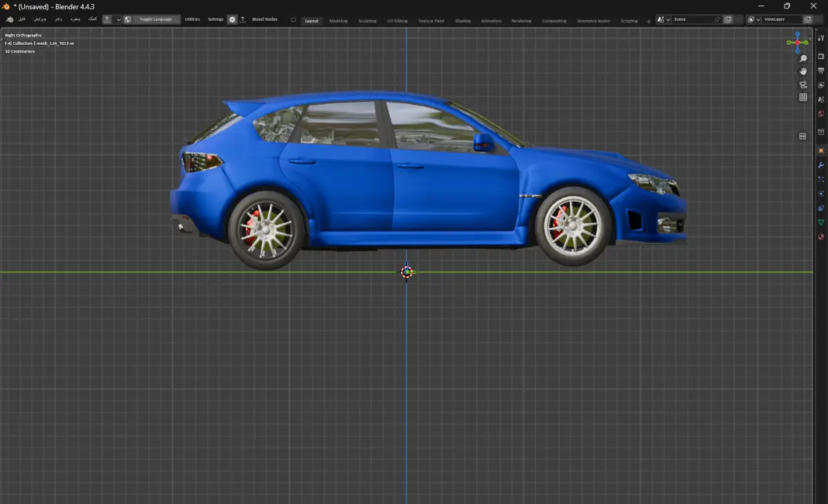Switch to the Scripting workspace tab
This screenshot has width=828, height=504.
(x=629, y=21)
